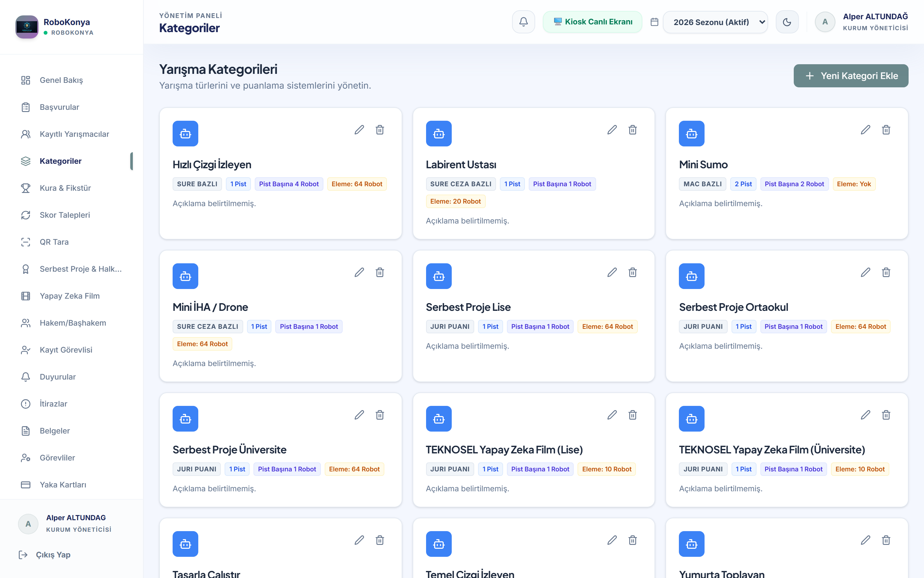This screenshot has width=924, height=578.
Task: Open Kiosk Canlı Ekranı
Action: pos(592,22)
